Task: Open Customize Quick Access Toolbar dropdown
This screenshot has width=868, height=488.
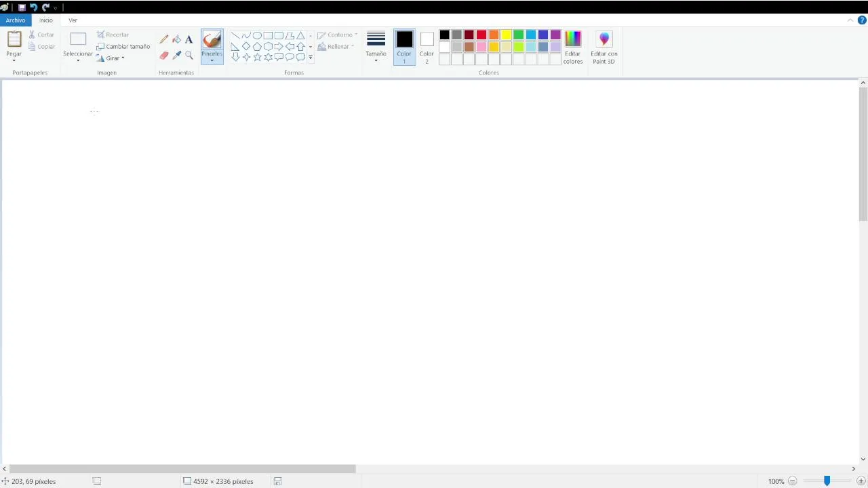Action: tap(56, 7)
